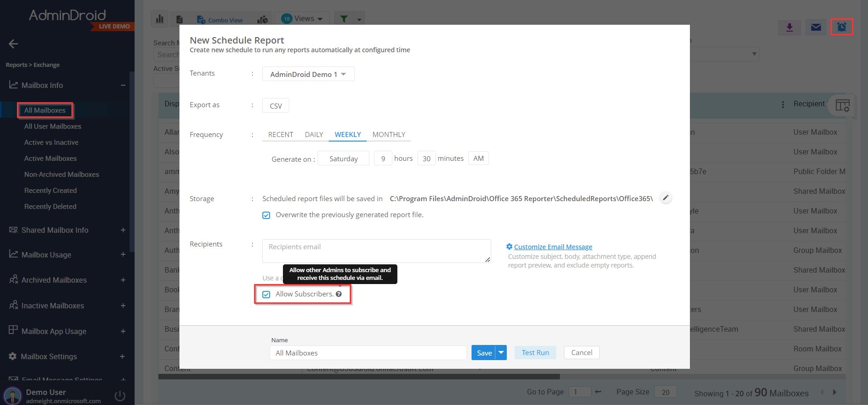868x405 pixels.
Task: Open the Saturday day-of-week dropdown
Action: click(343, 159)
